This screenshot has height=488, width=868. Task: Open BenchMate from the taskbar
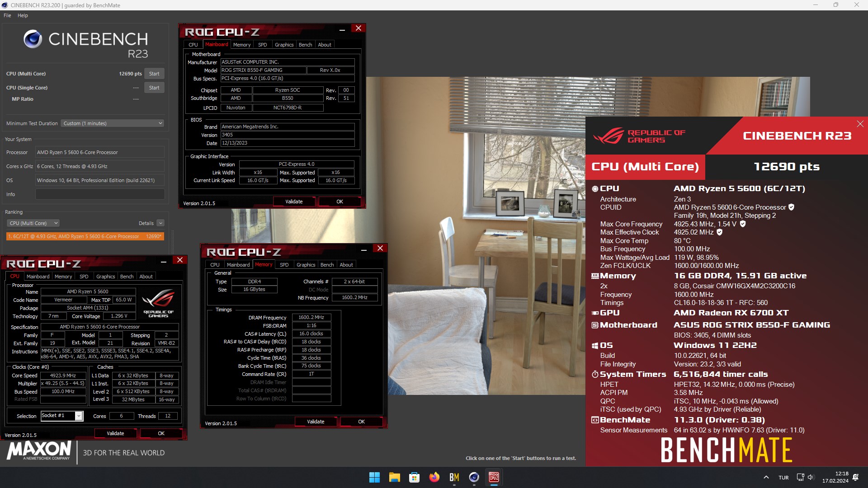click(x=454, y=477)
